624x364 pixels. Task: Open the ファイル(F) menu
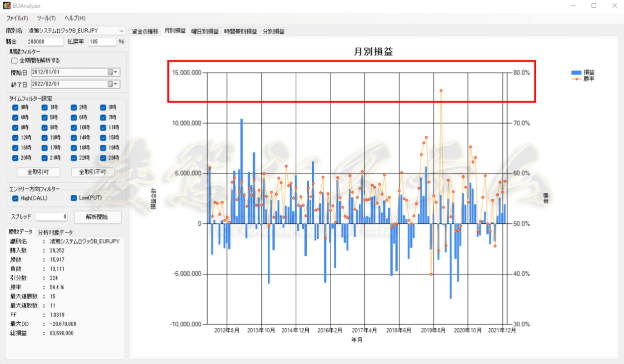[x=17, y=18]
